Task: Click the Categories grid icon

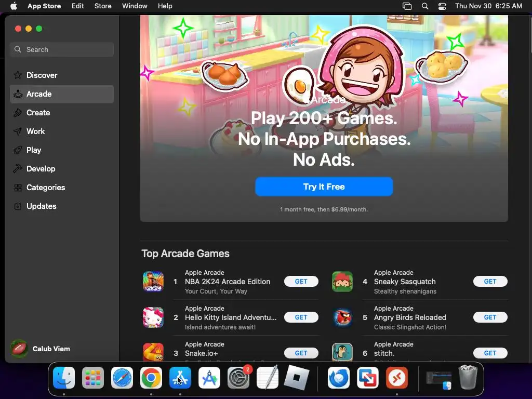Action: pyautogui.click(x=18, y=187)
